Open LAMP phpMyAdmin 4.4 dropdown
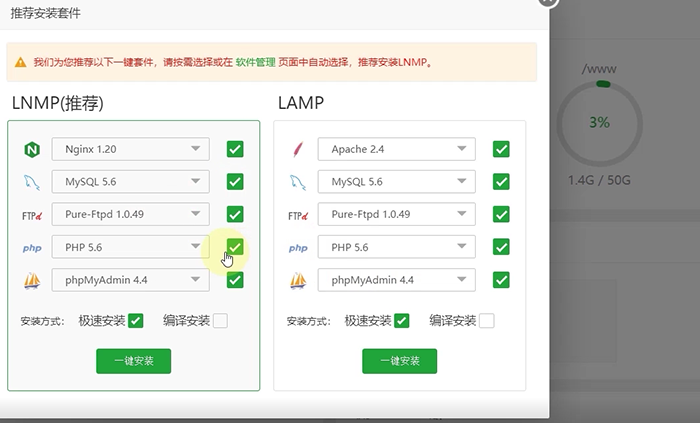Viewport: 700px width, 423px height. (396, 280)
